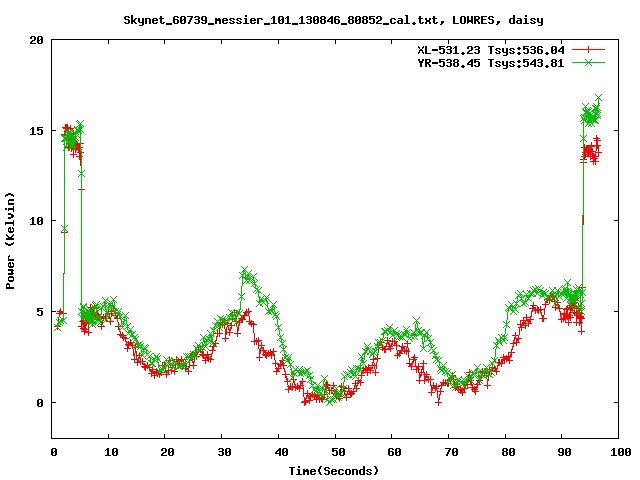The width and height of the screenshot is (640, 480).
Task: Click y-axis tick label 15
Action: tap(36, 131)
